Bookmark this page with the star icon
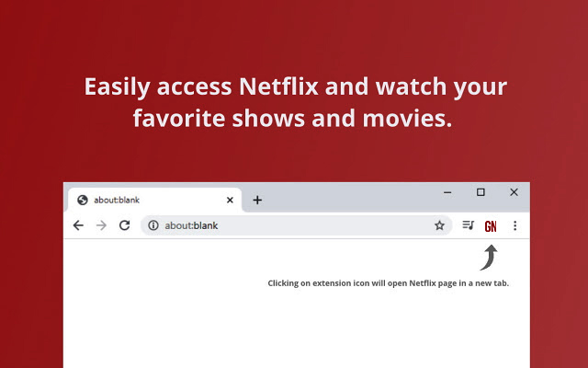 point(439,225)
